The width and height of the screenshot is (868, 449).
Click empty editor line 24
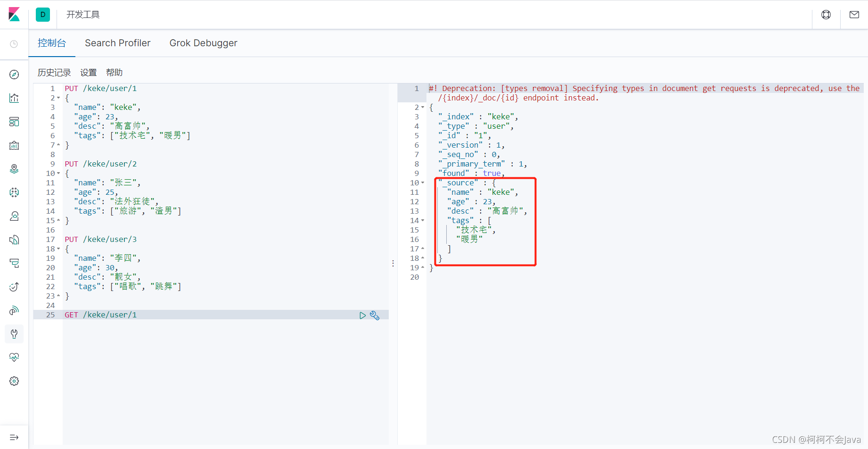[225, 305]
